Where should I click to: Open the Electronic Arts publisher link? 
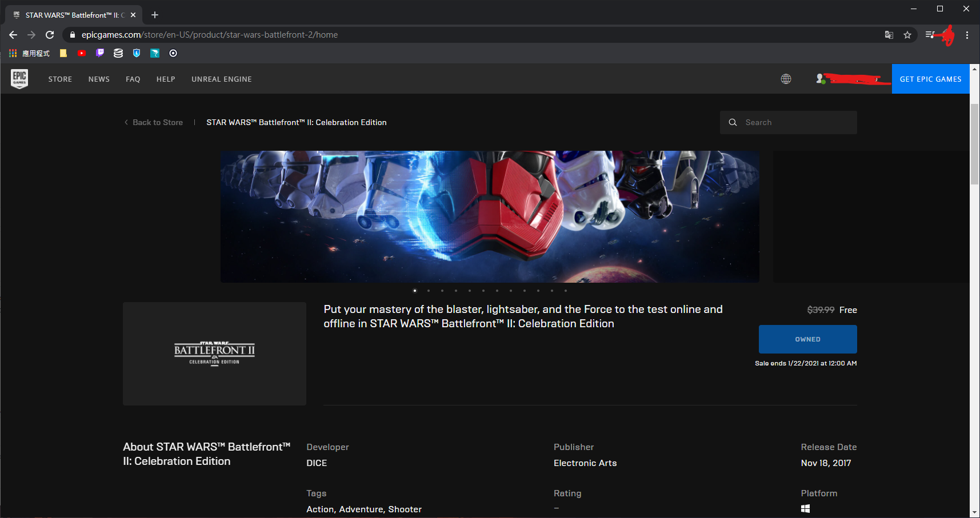585,463
